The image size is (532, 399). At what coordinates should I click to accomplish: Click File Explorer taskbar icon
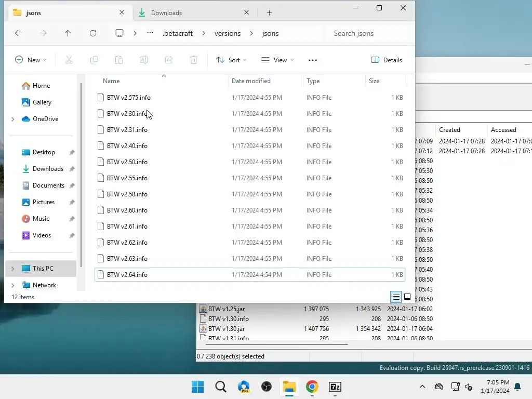[289, 387]
